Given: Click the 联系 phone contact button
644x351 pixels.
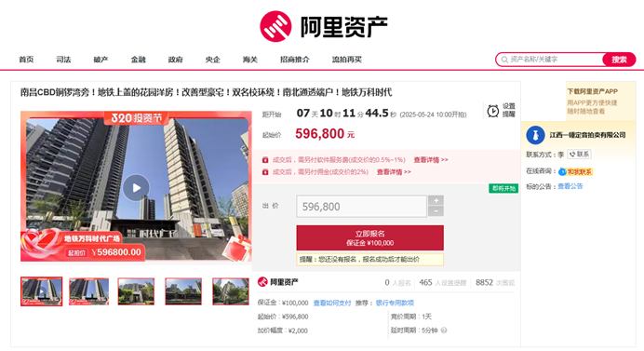Looking at the screenshot, I should point(579,155).
